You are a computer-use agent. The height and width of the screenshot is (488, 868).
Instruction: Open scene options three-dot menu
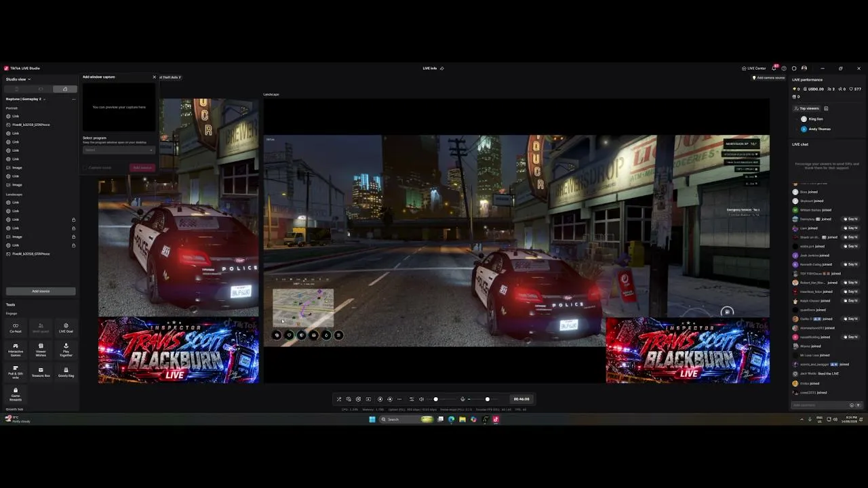[73, 99]
